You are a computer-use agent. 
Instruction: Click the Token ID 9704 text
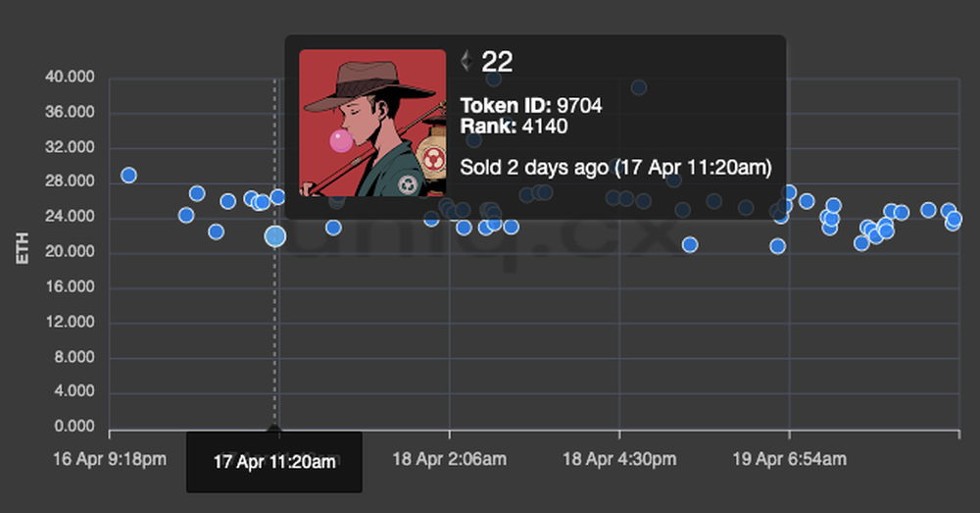tap(530, 106)
